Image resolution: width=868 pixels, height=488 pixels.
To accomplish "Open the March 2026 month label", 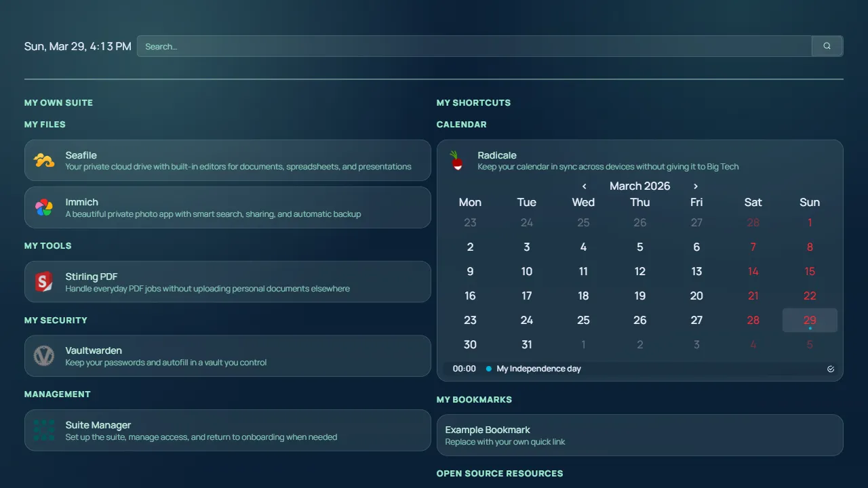I will [x=639, y=186].
